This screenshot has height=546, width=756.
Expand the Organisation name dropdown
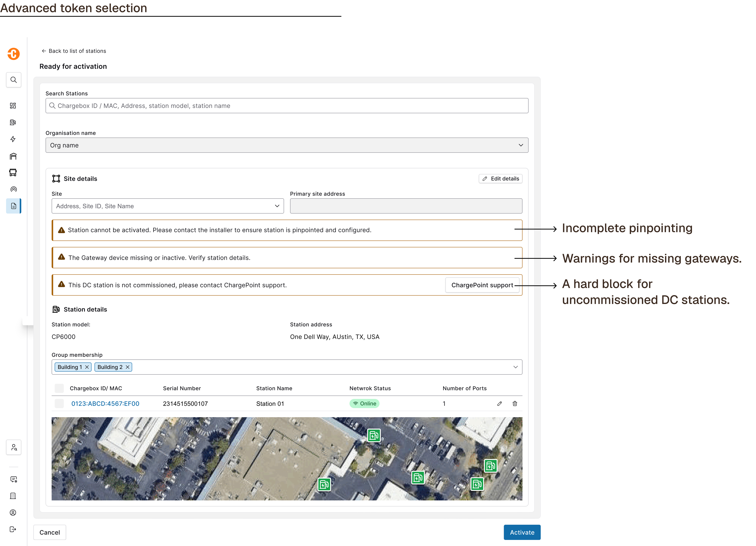click(287, 145)
